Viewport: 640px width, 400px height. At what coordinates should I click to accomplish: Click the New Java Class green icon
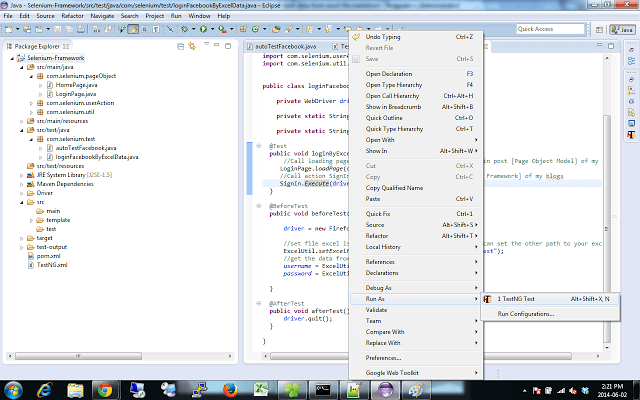pos(256,29)
